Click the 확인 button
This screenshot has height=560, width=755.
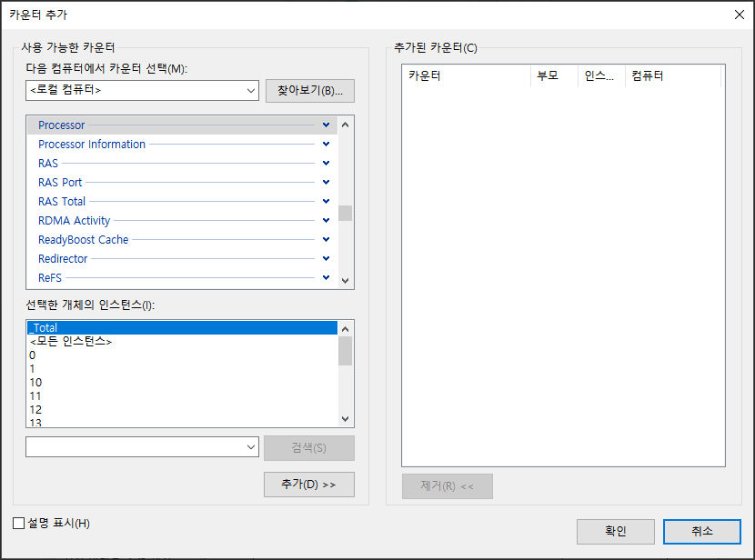(615, 531)
